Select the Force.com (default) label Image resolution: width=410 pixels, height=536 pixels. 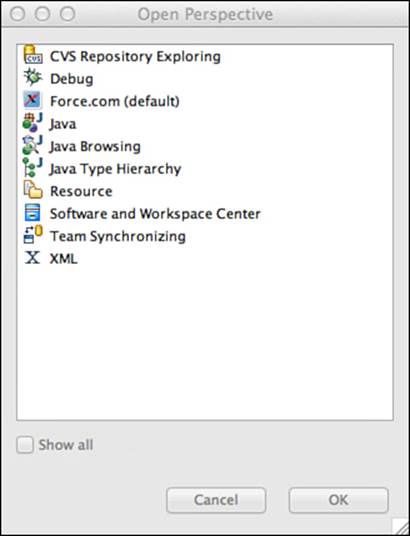click(x=115, y=101)
